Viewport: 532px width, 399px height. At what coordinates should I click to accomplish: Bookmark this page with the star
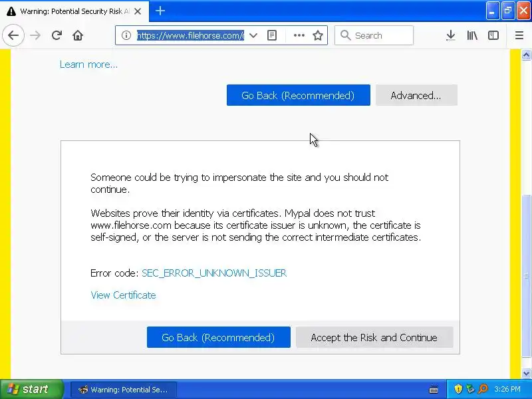[x=318, y=35]
